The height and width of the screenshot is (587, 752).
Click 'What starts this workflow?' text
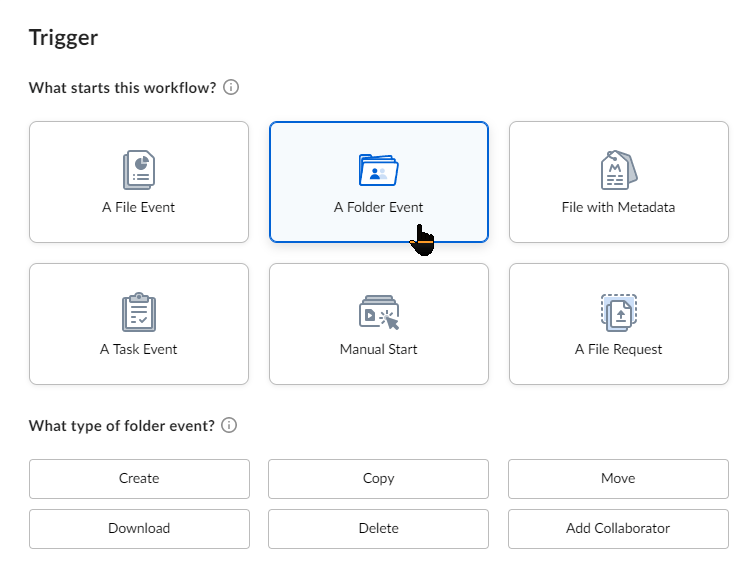click(x=122, y=88)
